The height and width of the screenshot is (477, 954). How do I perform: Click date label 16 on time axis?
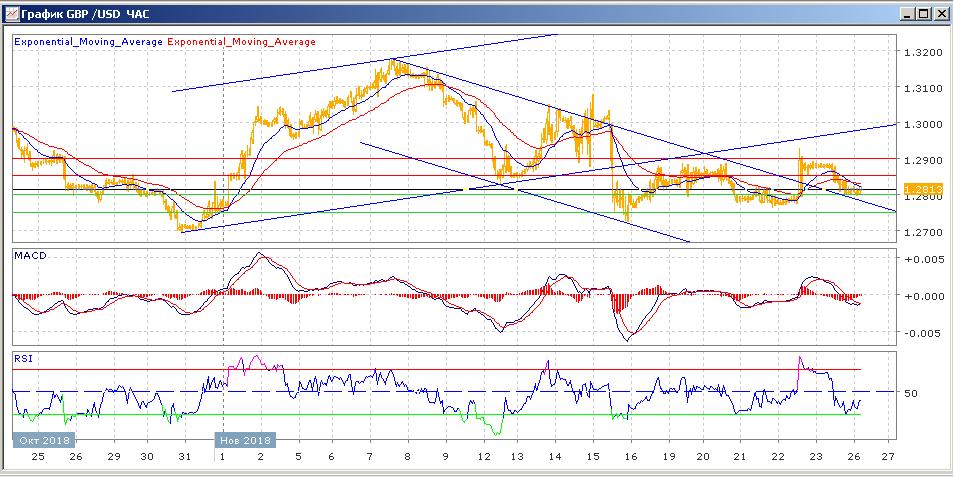pos(631,456)
